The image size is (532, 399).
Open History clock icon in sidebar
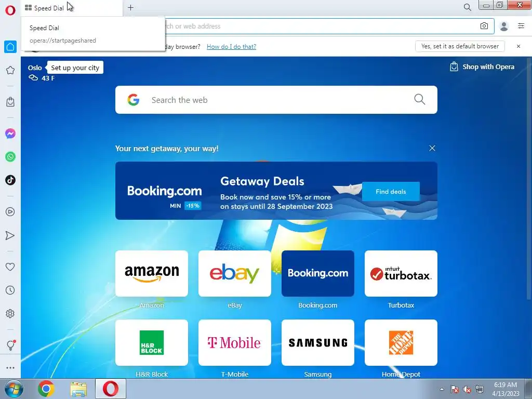[10, 290]
